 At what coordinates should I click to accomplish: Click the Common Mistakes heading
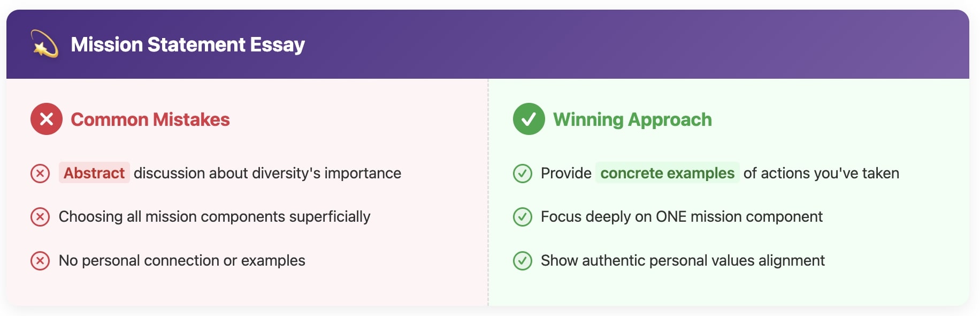pos(150,119)
